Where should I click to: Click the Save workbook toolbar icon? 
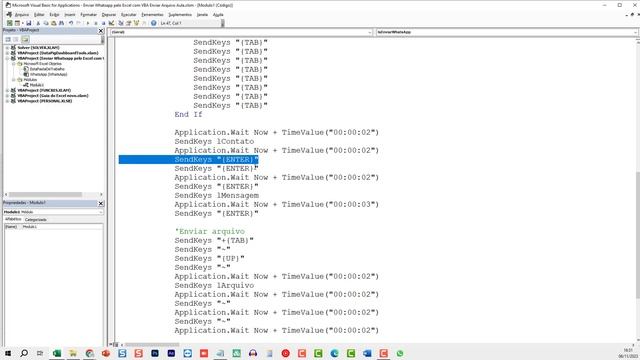[x=29, y=23]
